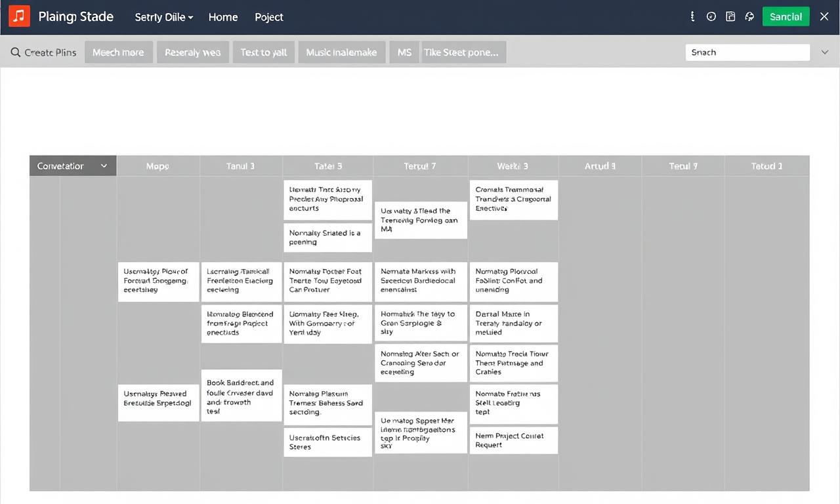Click the orange music note app logo
Viewport: 840px width, 504px height.
[19, 16]
